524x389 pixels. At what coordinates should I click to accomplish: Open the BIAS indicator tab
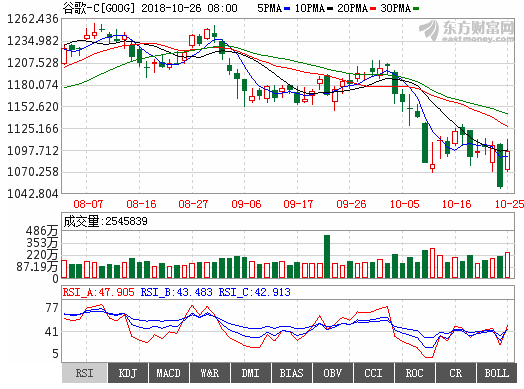point(292,373)
